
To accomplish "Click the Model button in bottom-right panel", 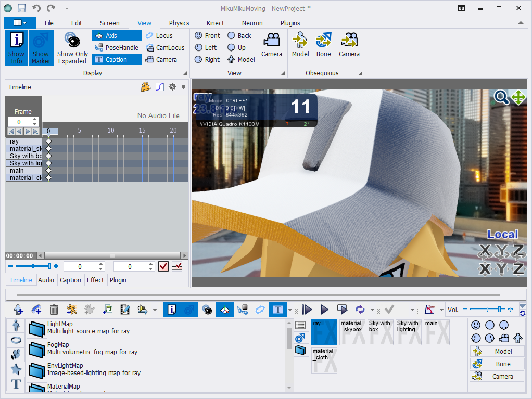I will click(497, 351).
